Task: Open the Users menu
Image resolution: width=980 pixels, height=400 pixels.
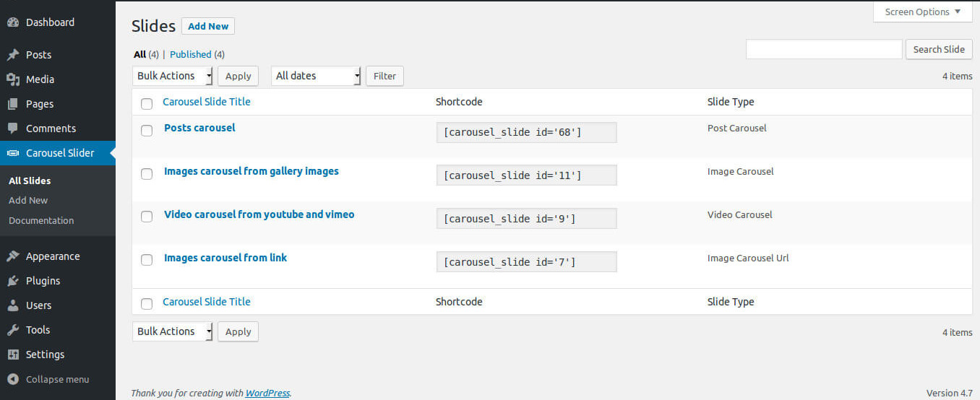Action: (x=58, y=305)
